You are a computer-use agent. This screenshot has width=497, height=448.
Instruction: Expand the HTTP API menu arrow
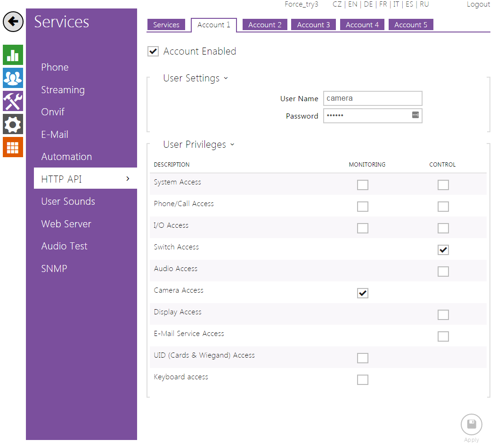[x=128, y=179]
